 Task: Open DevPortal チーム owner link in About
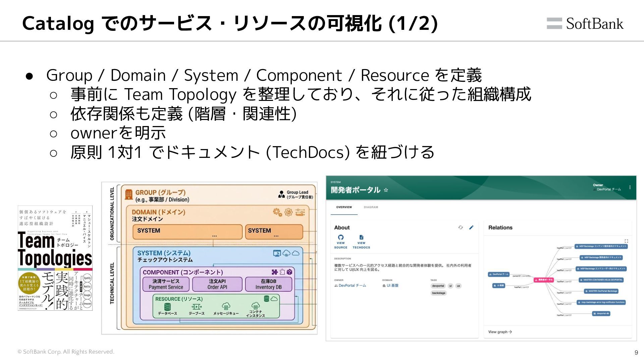point(352,286)
